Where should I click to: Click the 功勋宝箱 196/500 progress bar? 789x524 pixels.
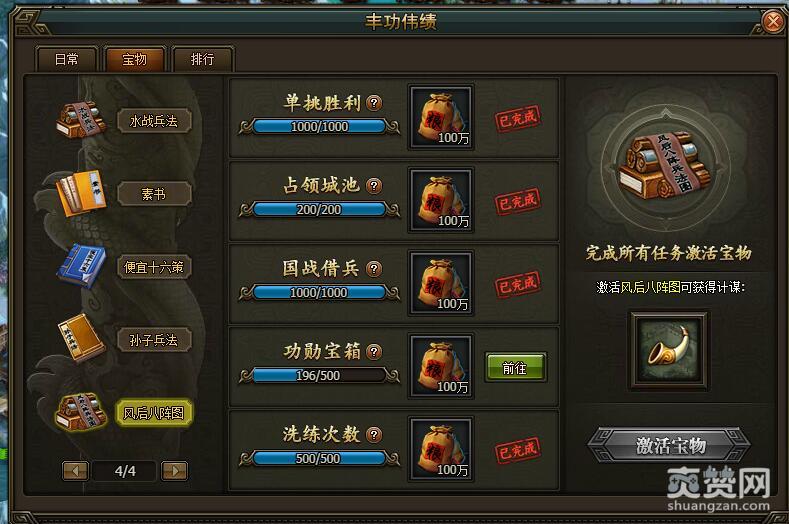click(319, 376)
